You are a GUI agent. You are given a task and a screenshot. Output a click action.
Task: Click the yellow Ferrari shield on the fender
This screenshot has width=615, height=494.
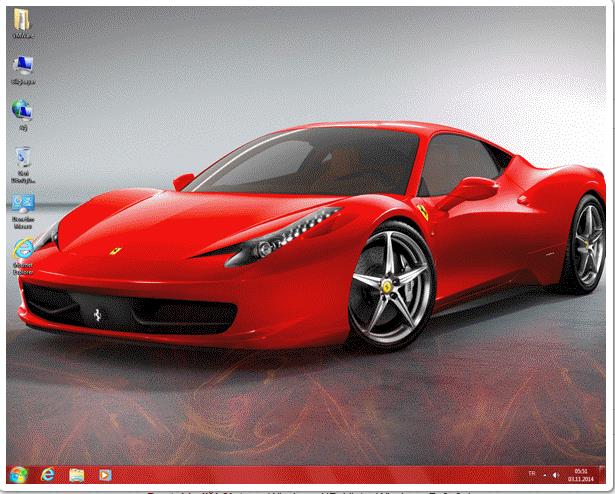click(x=426, y=214)
